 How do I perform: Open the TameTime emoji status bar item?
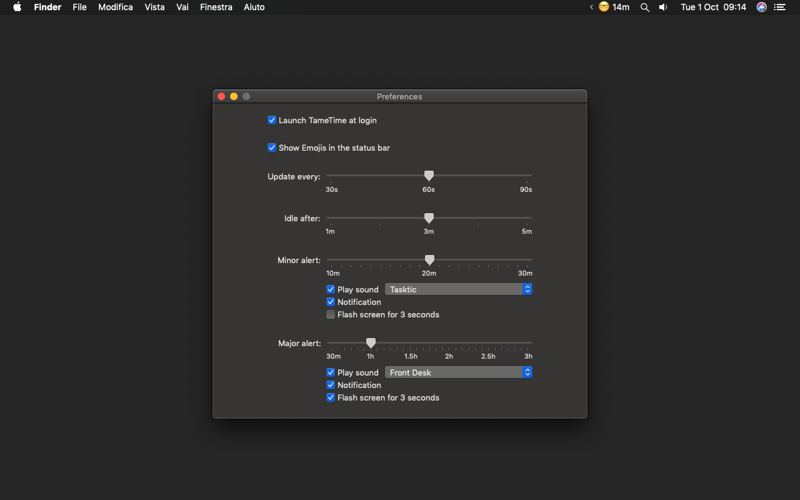(x=613, y=7)
